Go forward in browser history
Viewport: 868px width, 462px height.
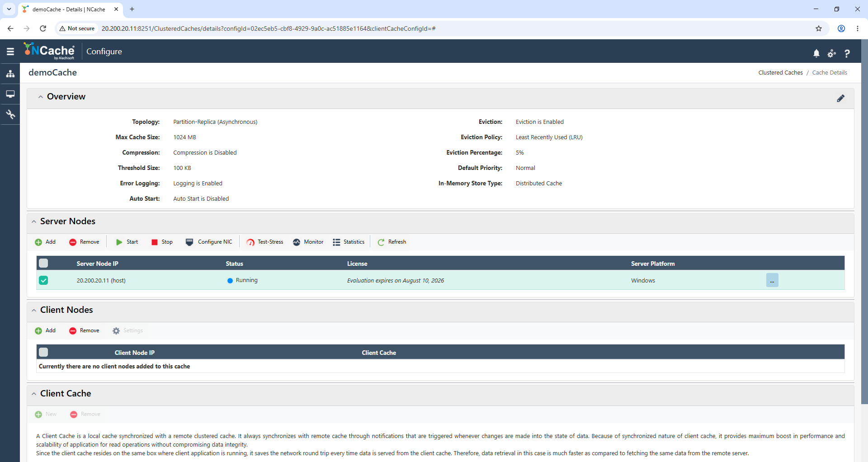[x=27, y=28]
